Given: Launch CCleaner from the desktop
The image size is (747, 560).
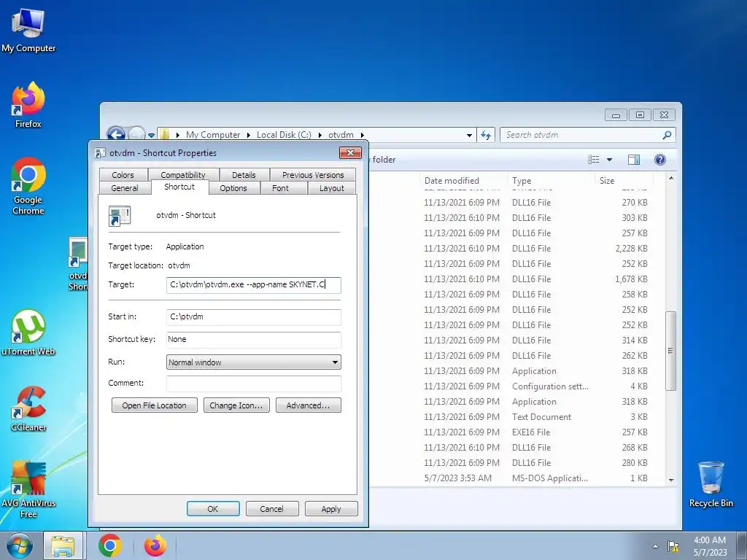Looking at the screenshot, I should [28, 408].
